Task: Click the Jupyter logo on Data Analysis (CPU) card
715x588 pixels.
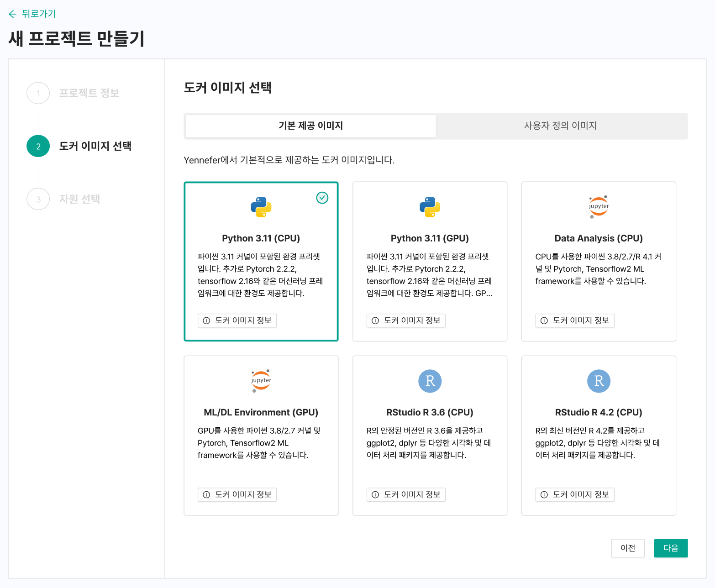Action: [598, 207]
